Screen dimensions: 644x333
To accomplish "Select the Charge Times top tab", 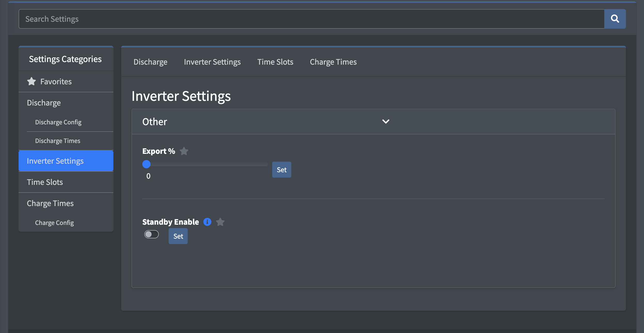I will 333,62.
